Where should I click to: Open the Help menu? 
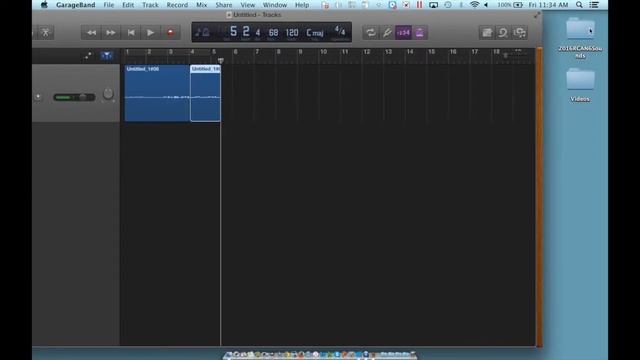coord(302,5)
